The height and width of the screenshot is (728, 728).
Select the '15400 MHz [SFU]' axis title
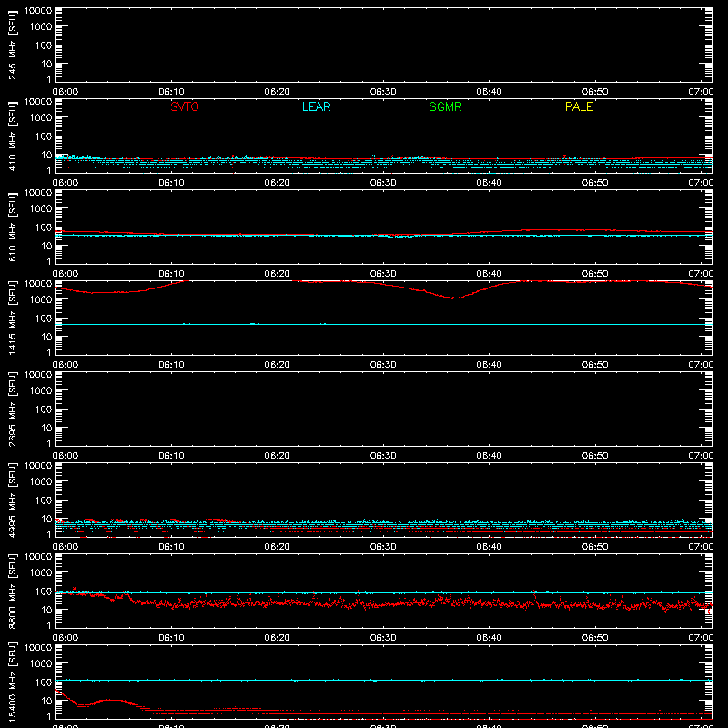pos(13,682)
